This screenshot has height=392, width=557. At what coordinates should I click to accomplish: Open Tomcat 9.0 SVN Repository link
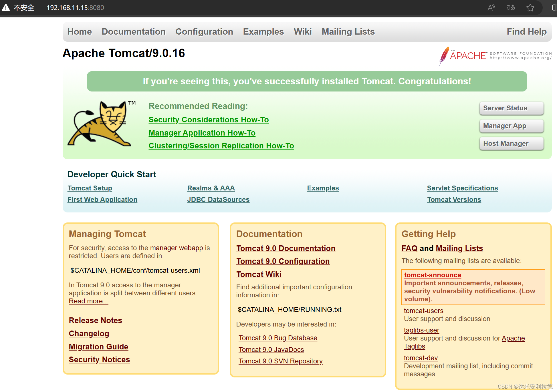pos(281,361)
